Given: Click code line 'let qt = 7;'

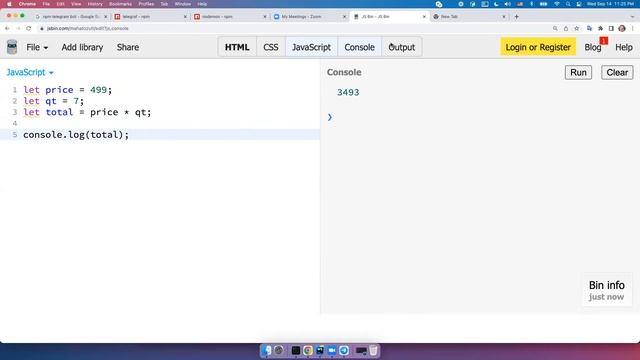Looking at the screenshot, I should (53, 101).
